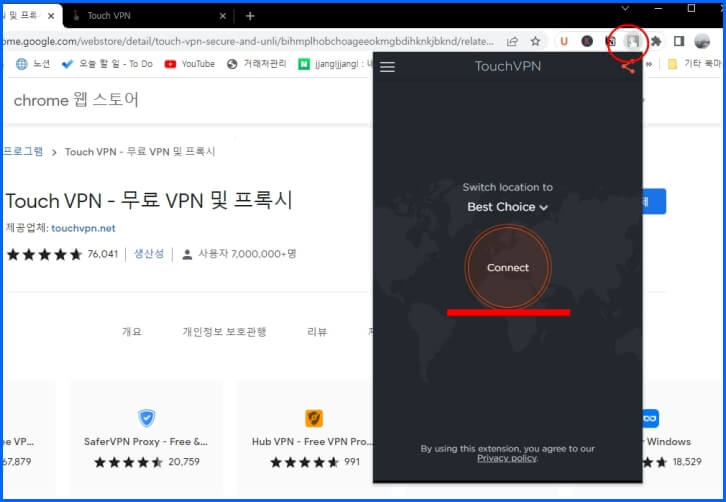Open the jjangljjangl bookmark

pyautogui.click(x=335, y=64)
